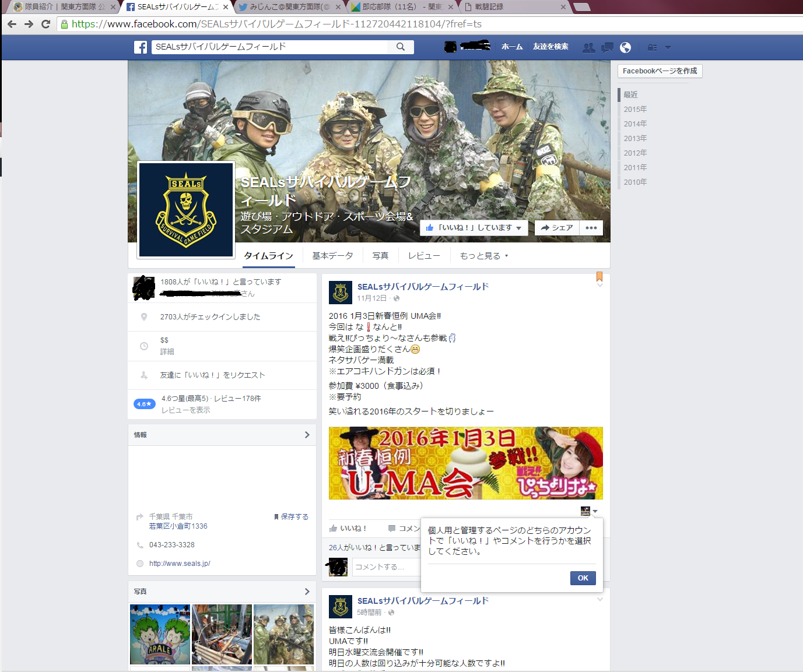Expand the 情報 section chevron
Image resolution: width=803 pixels, height=672 pixels.
[x=307, y=435]
